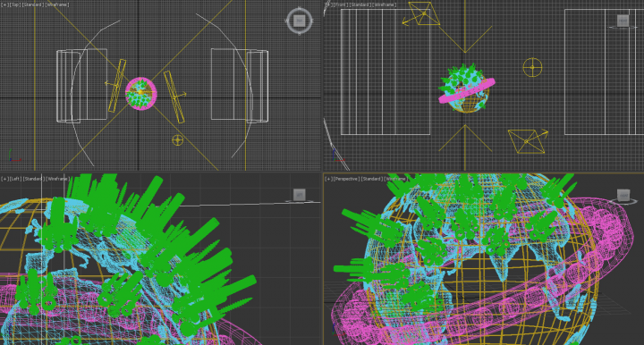Open the [+] menu of the Perspective viewport
Viewport: 644px width, 345px height.
pos(328,179)
